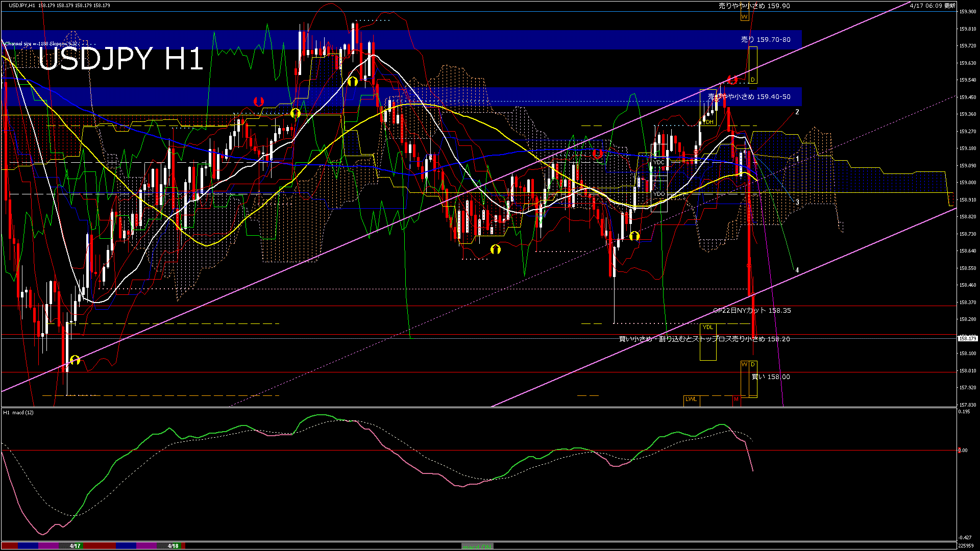Select the 売り 159.70-80 zone label
This screenshot has width=980, height=551.
766,39
